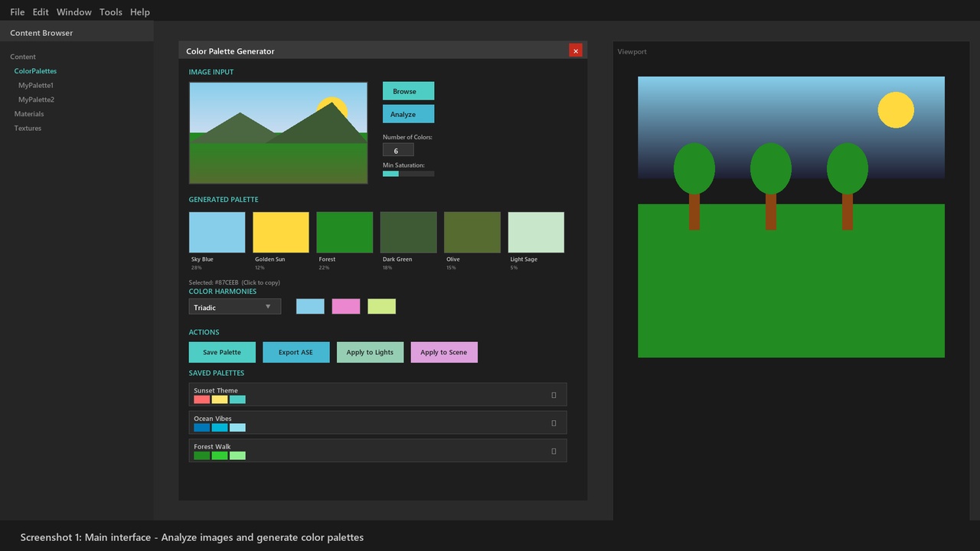Click the Analyze button
980x551 pixels.
[408, 114]
